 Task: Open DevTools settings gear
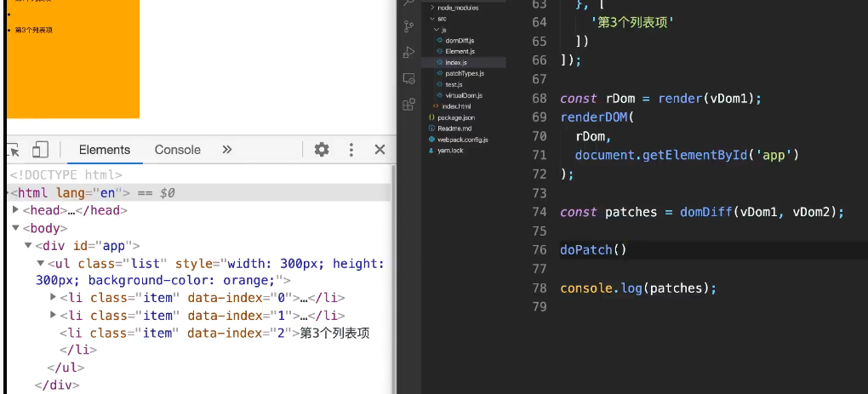click(322, 150)
